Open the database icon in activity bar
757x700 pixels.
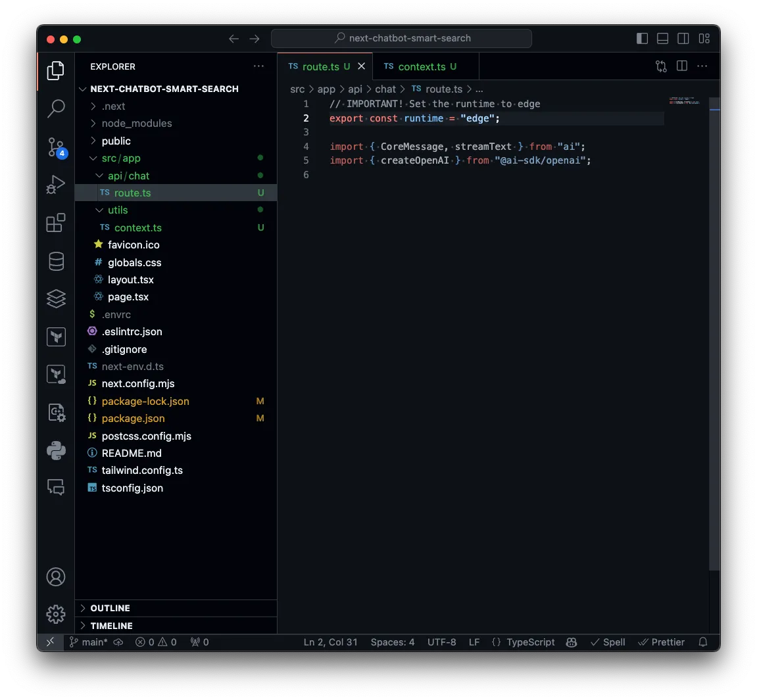pos(56,262)
